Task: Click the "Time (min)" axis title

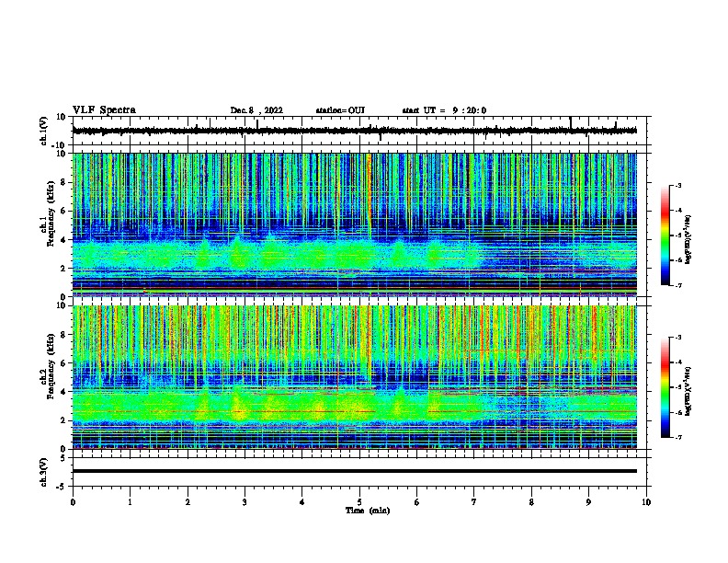Action: pyautogui.click(x=368, y=511)
